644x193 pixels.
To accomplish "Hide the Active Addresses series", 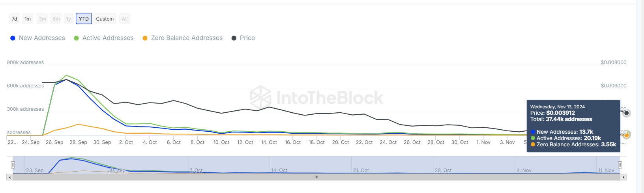I will [108, 38].
